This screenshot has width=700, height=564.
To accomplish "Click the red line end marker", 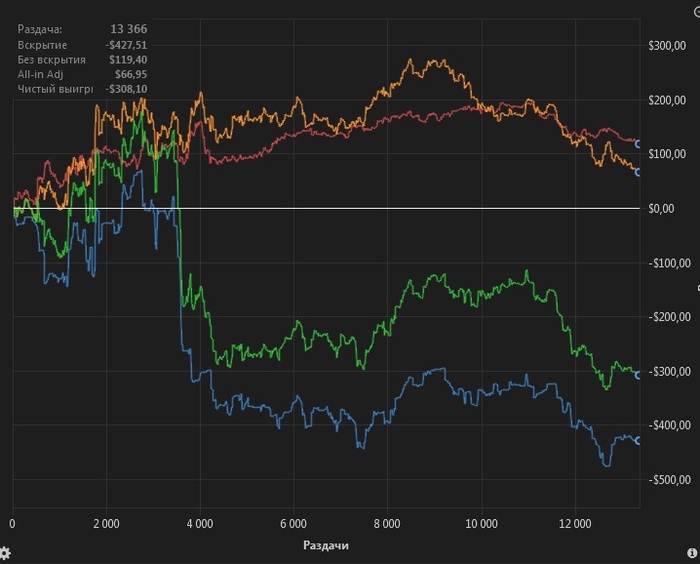I will click(x=639, y=144).
